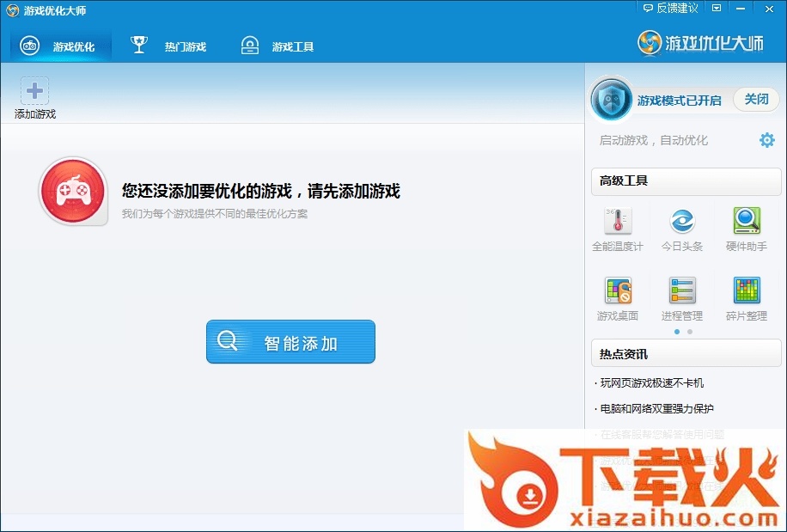The image size is (787, 532).
Task: Close the 游戏优化大师 window
Action: (x=769, y=8)
